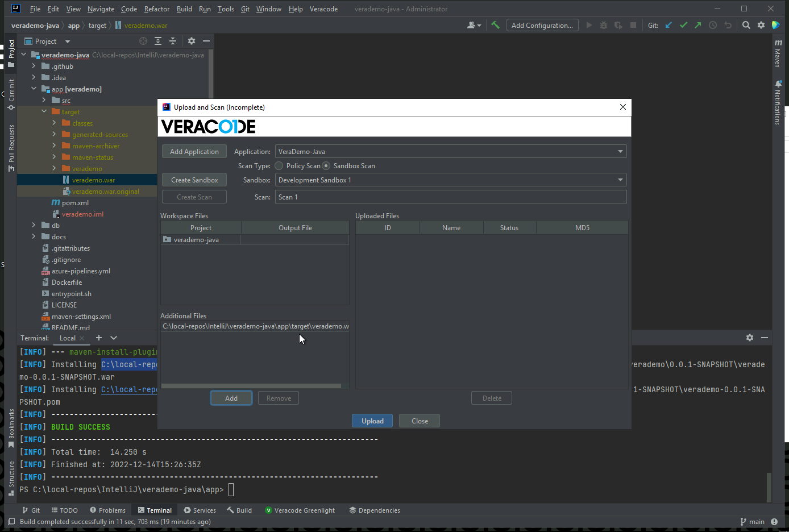Open the Notifications side panel
Screen dimensions: 789x532
[x=778, y=102]
